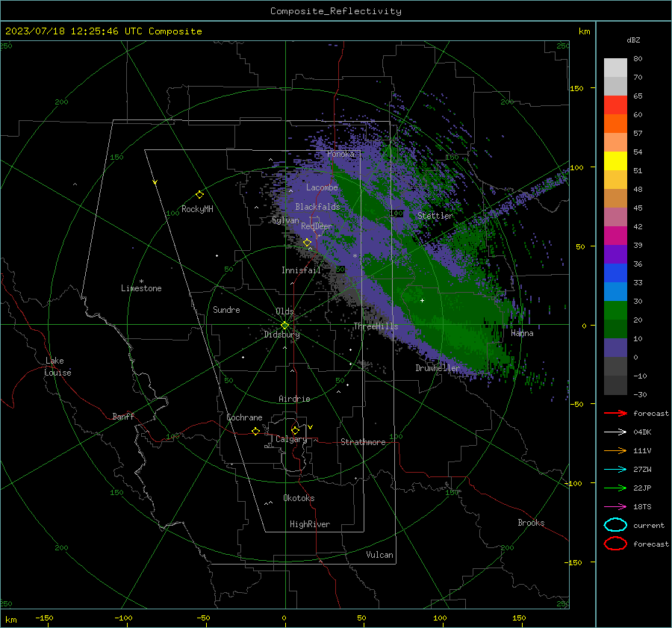This screenshot has width=672, height=628.
Task: Click the red 'forecast' ellipse legend symbol
Action: pos(615,544)
